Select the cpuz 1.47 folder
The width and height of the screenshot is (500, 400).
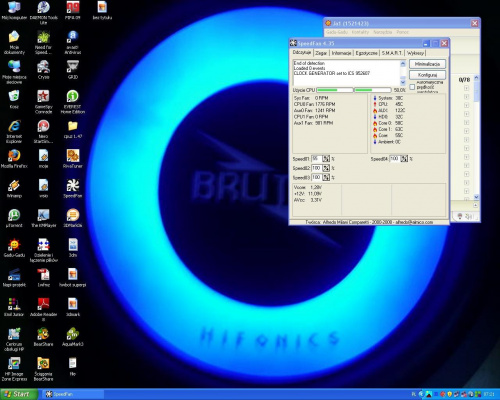click(x=73, y=129)
